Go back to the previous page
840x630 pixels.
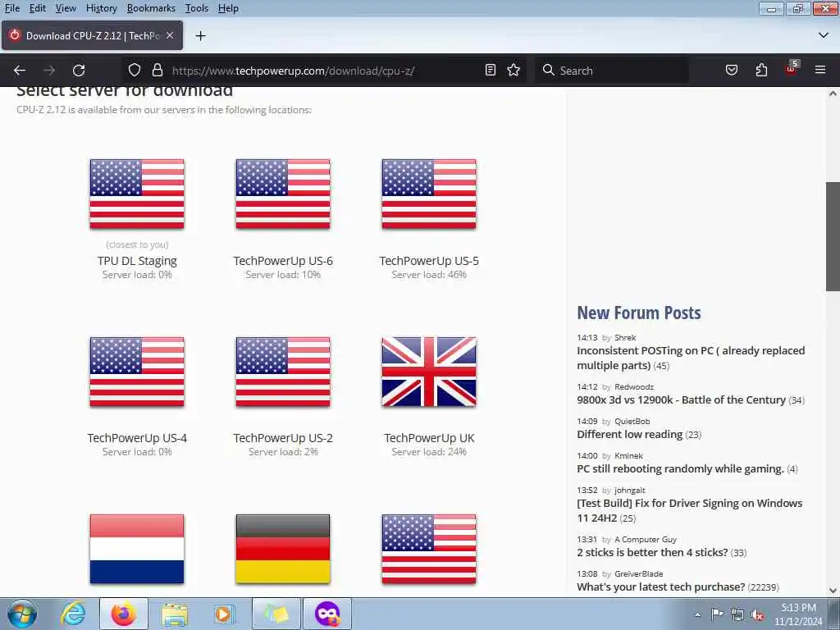[20, 71]
